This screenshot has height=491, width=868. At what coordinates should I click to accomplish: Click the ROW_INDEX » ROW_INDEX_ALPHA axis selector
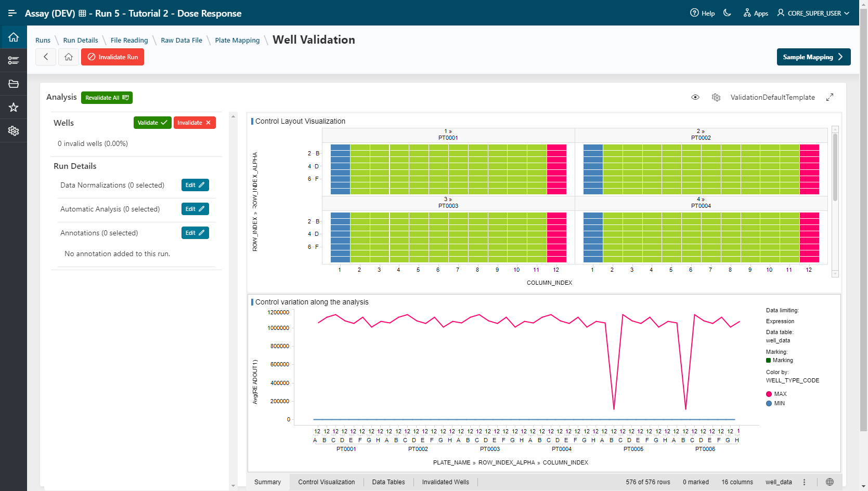pos(255,202)
